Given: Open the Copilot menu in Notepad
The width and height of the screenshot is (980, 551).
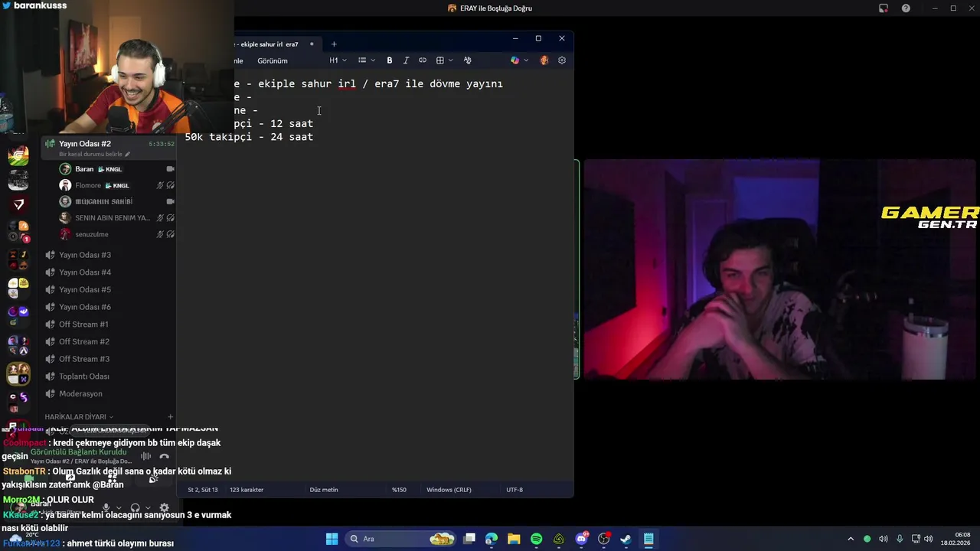Looking at the screenshot, I should (x=519, y=60).
